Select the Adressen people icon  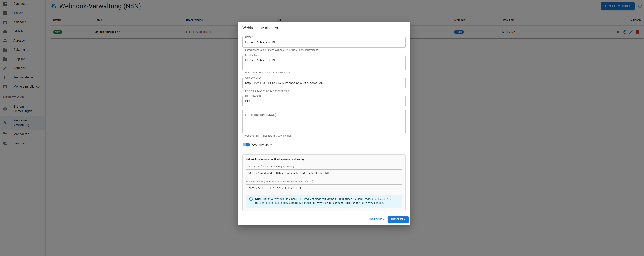[x=5, y=40]
